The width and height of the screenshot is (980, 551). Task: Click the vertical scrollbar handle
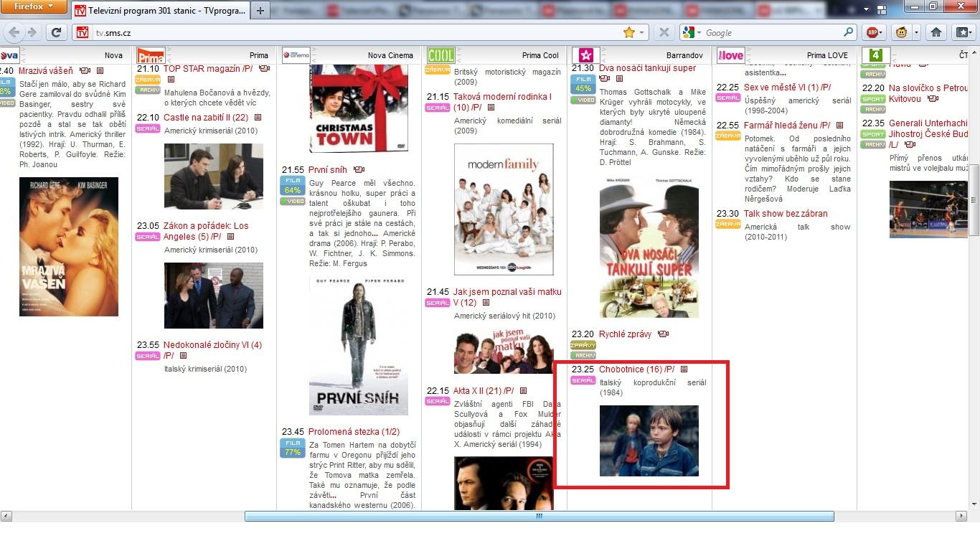tap(974, 201)
